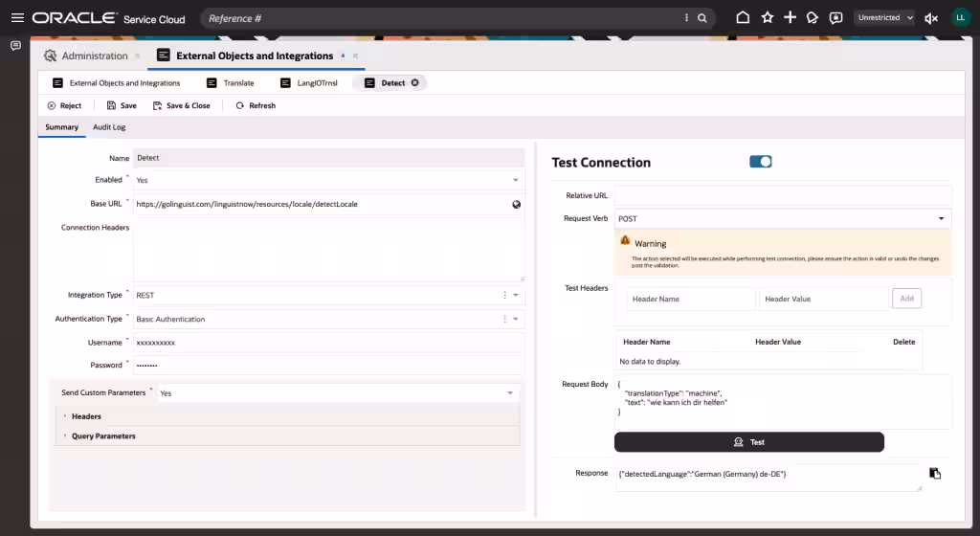Open Favorites star icon
This screenshot has height=536, width=980.
pyautogui.click(x=767, y=18)
